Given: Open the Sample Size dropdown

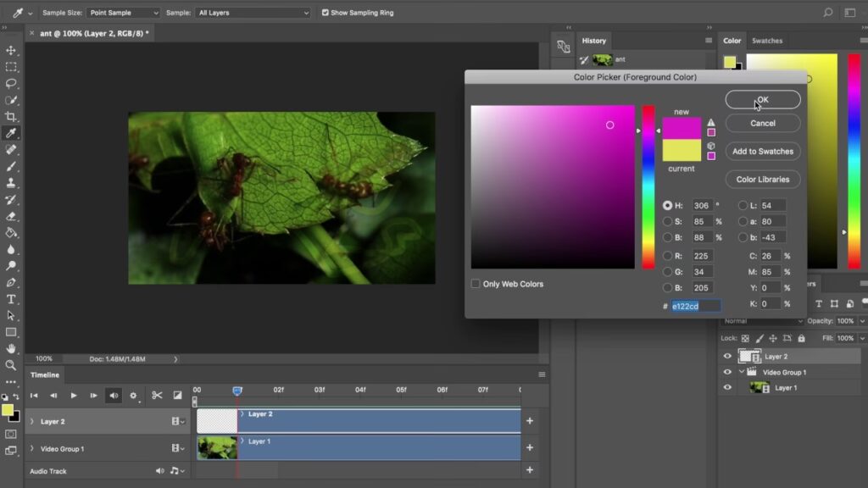Looking at the screenshot, I should tap(122, 13).
